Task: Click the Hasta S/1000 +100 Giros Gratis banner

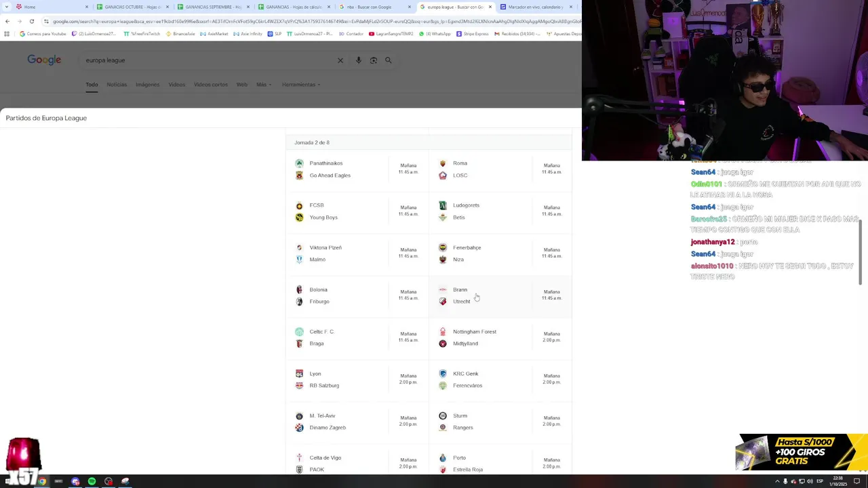Action: point(802,452)
